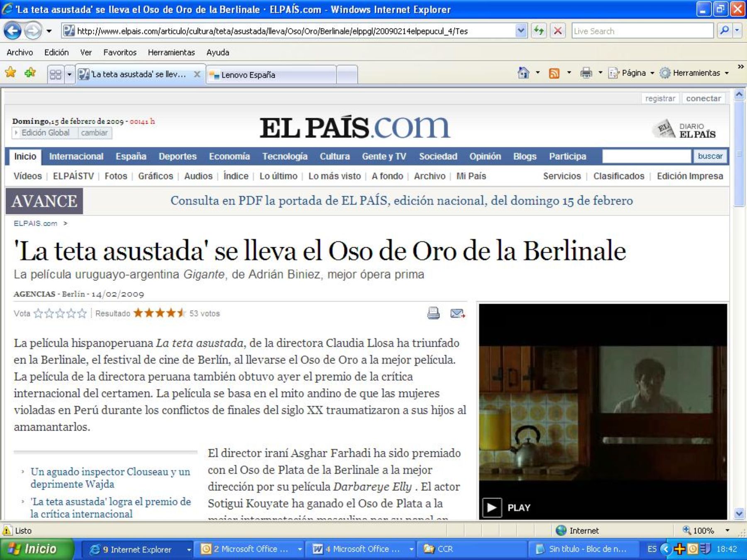Click the address bar URL field
Screen dimensions: 747x560
click(x=288, y=31)
